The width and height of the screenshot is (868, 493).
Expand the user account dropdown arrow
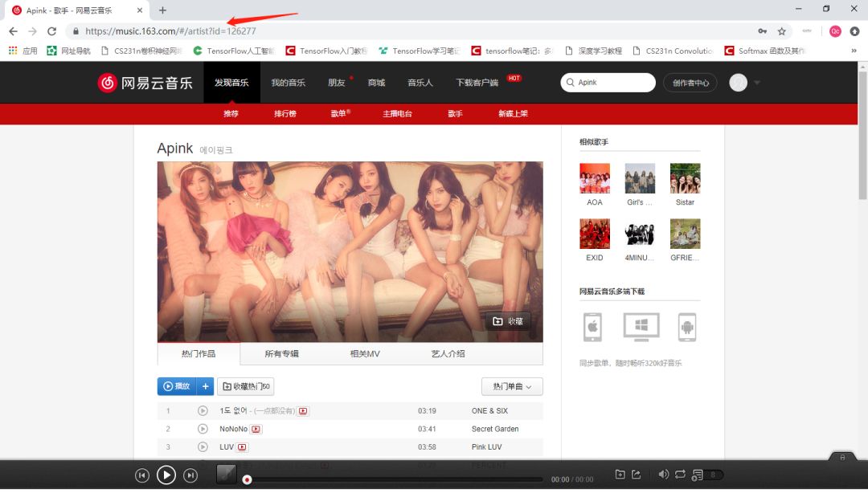pyautogui.click(x=757, y=83)
